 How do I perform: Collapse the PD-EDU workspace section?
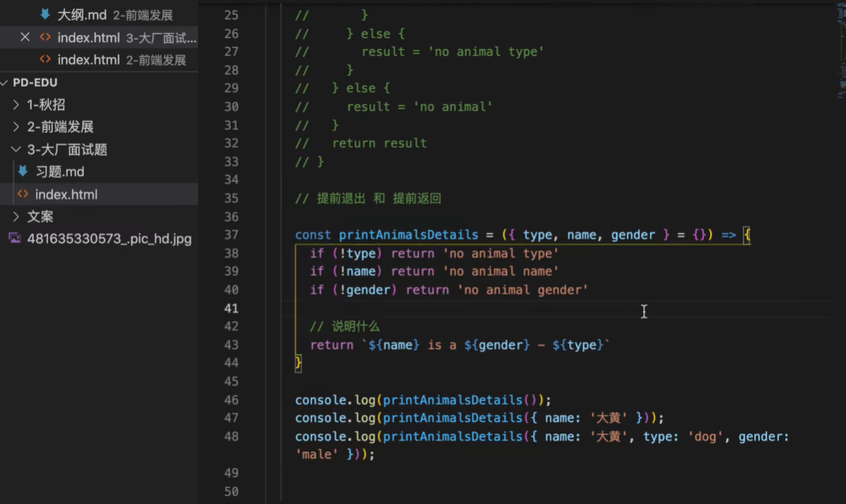(5, 83)
